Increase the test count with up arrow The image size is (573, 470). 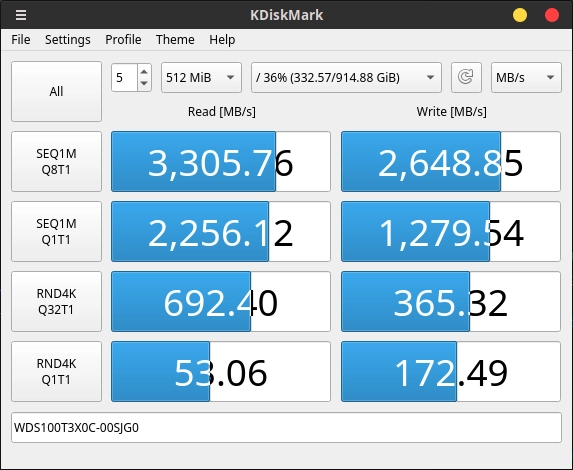[x=144, y=71]
